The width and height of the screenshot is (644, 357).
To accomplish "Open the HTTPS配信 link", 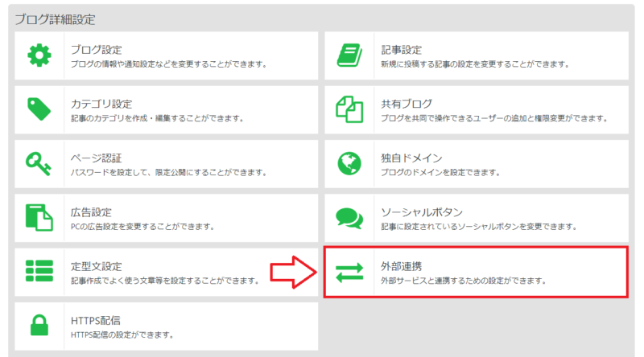I will (96, 321).
